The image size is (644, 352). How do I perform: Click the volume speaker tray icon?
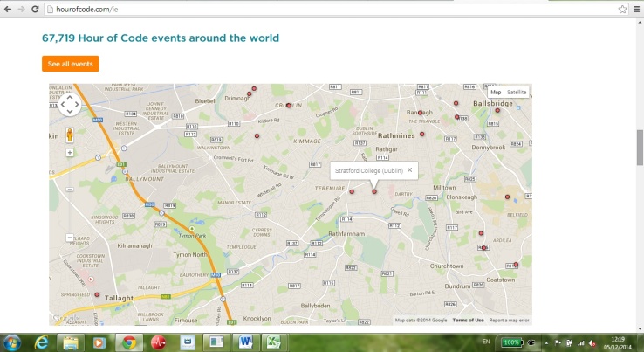coord(593,342)
